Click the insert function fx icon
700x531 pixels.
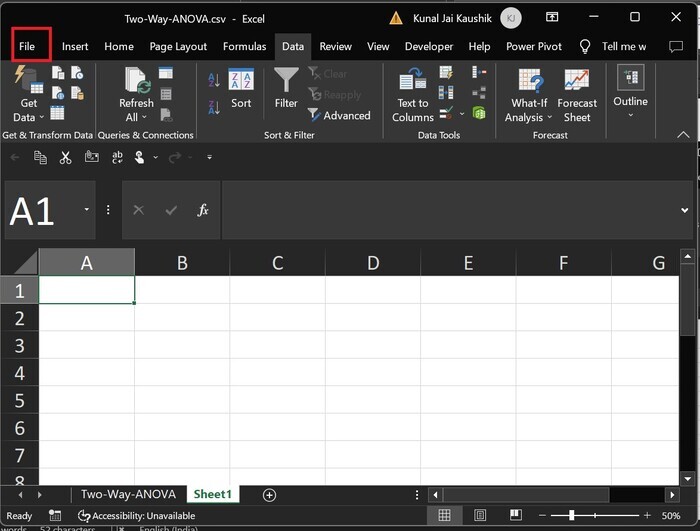click(x=202, y=210)
